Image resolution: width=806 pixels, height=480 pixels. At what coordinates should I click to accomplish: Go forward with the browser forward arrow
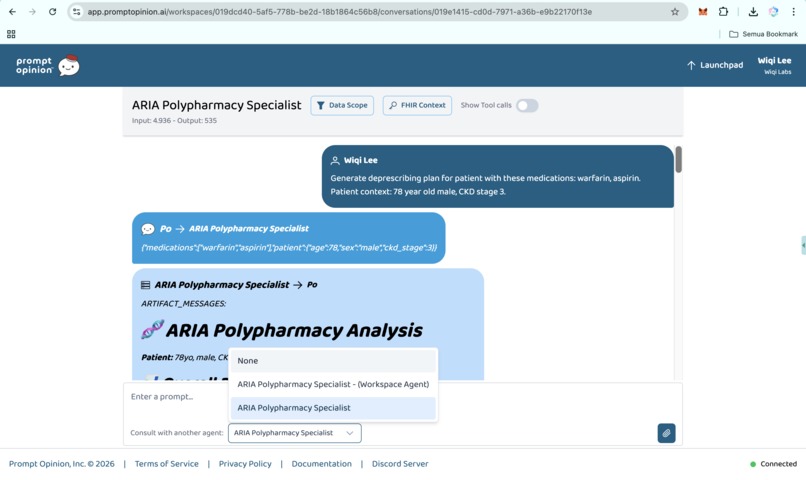click(x=32, y=12)
